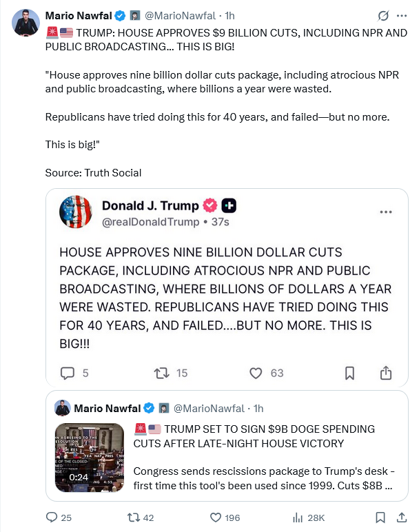Play the 0:24 House vote video thumbnail
This screenshot has width=419, height=532.
tap(90, 454)
